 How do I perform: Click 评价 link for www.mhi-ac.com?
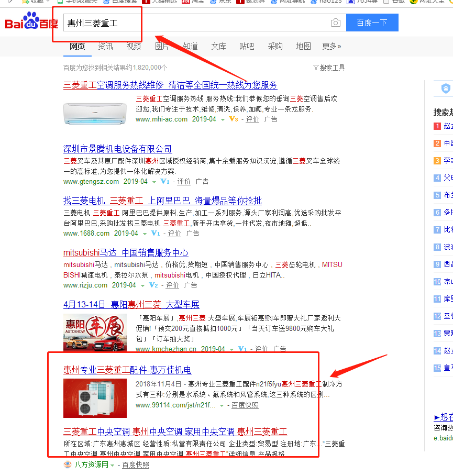click(252, 119)
